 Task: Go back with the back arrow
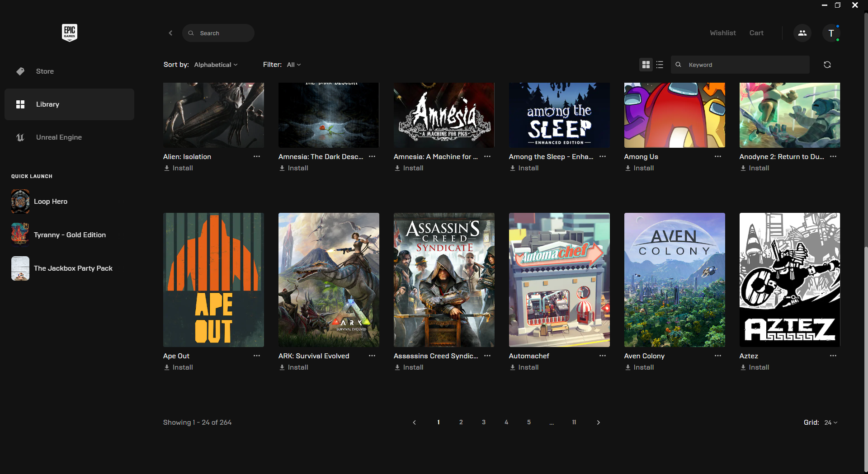point(170,33)
